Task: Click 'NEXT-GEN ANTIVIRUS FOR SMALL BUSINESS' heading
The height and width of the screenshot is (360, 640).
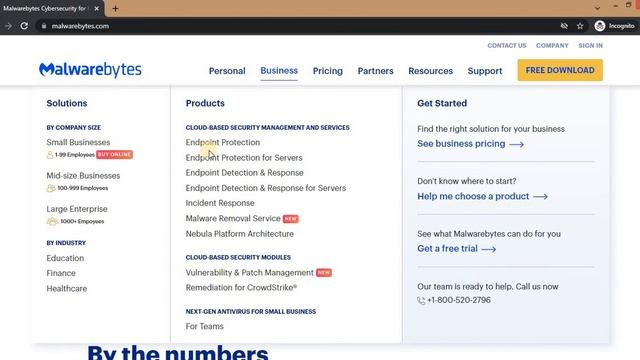Action: tap(251, 311)
